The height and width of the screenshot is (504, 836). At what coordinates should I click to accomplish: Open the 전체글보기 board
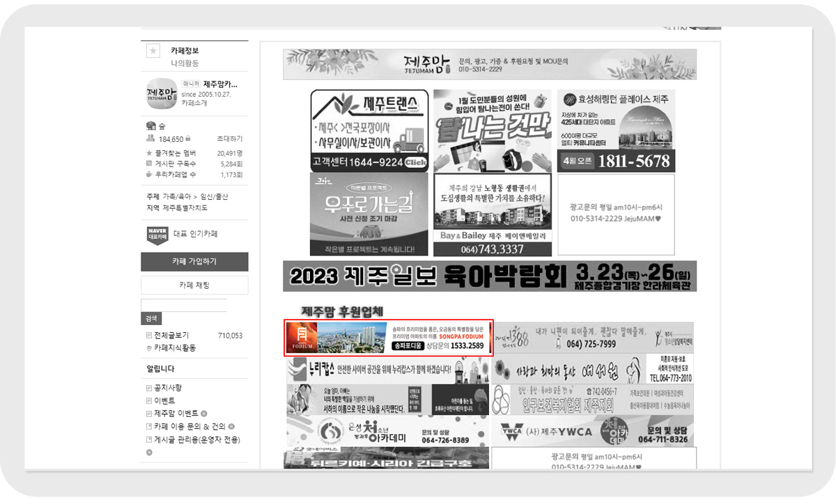(171, 335)
